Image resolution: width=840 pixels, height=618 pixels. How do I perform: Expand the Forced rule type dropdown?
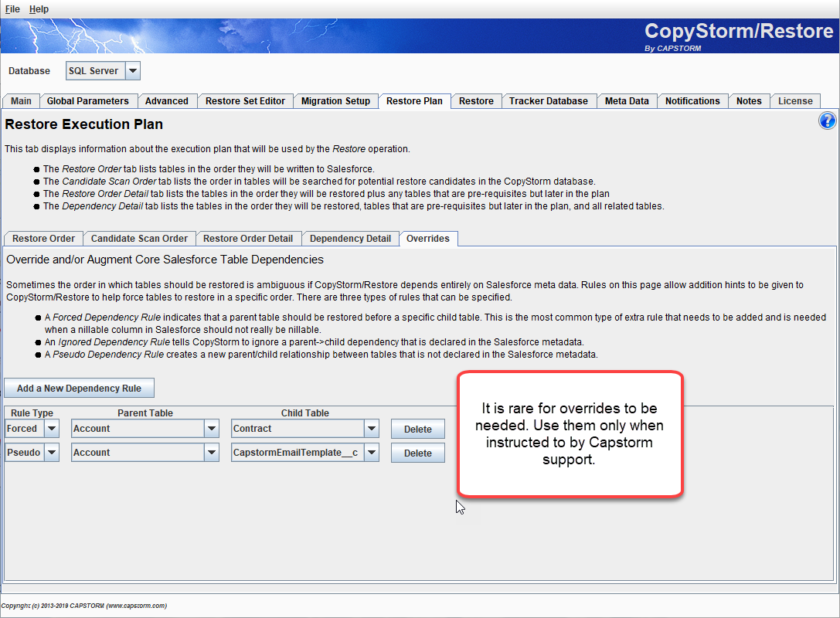[x=52, y=429]
